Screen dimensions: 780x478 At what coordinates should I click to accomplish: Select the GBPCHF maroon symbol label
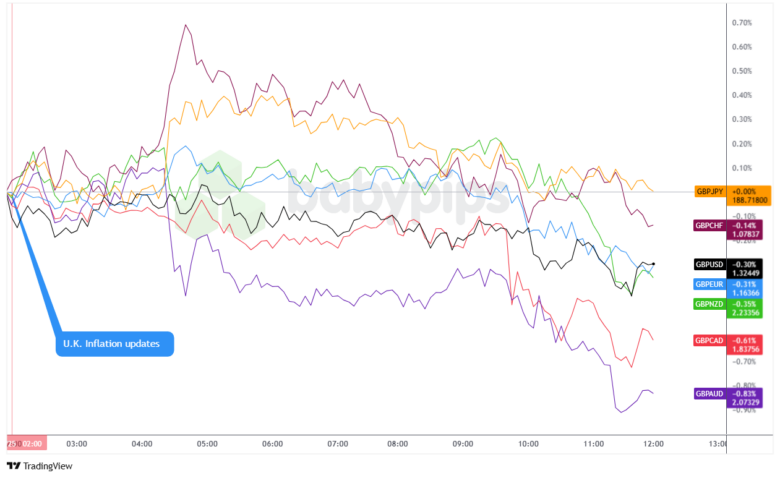pyautogui.click(x=709, y=225)
